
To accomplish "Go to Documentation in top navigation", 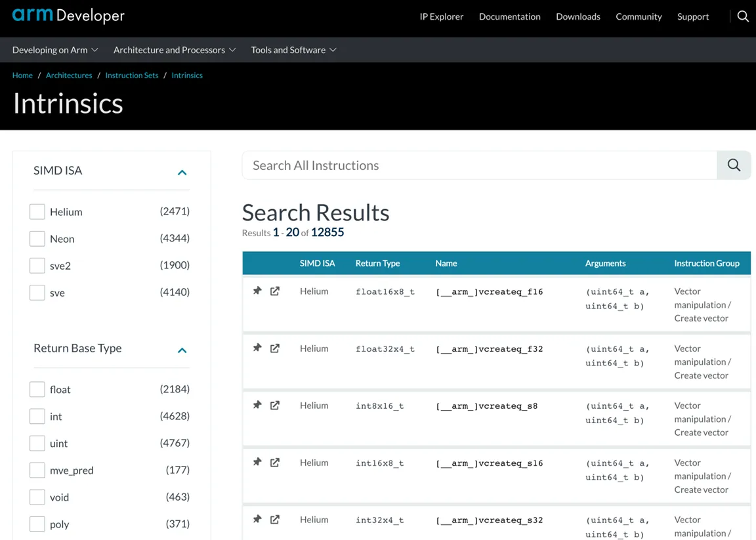I will 509,16.
